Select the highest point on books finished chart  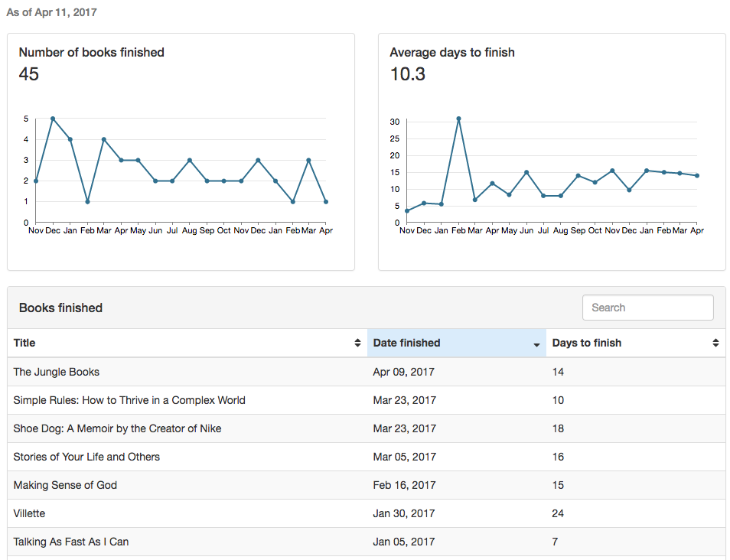[51, 119]
